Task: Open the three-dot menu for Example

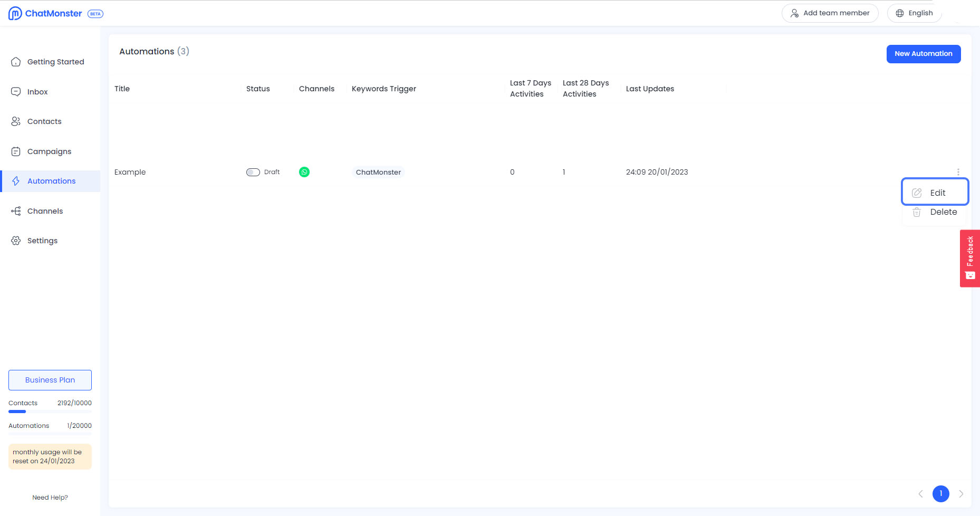Action: coord(958,172)
